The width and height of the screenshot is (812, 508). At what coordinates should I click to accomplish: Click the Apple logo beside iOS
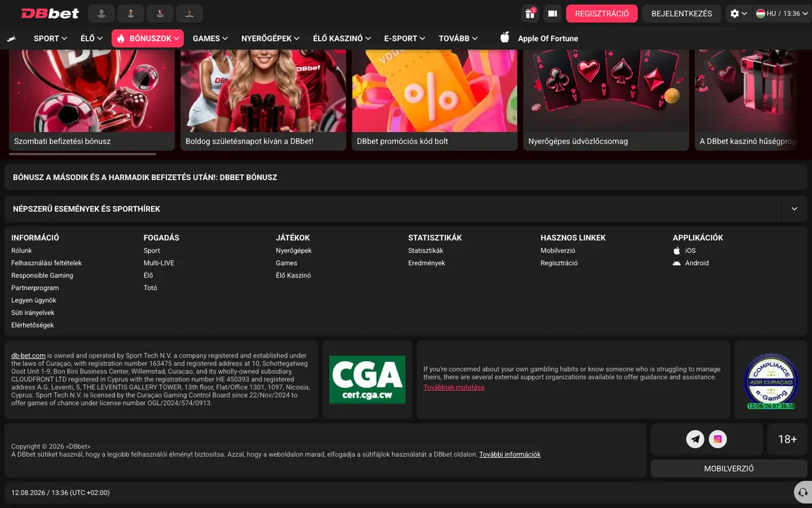pyautogui.click(x=677, y=251)
